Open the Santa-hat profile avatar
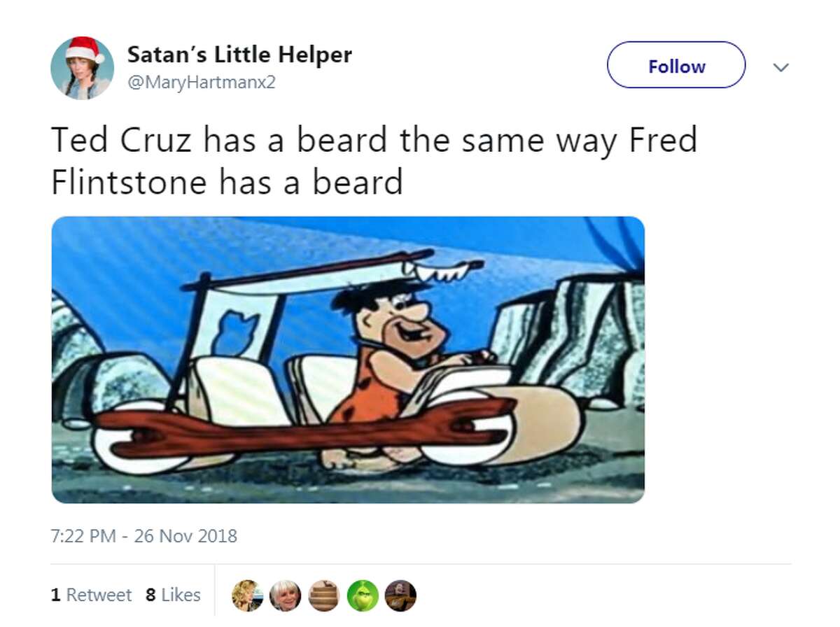Screen dimensions: 840x627 tap(82, 68)
